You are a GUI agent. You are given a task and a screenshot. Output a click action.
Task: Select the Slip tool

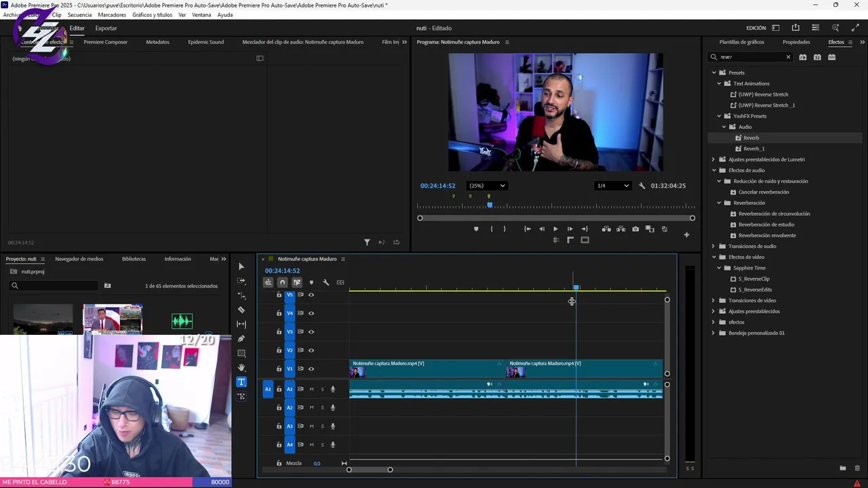(x=241, y=324)
